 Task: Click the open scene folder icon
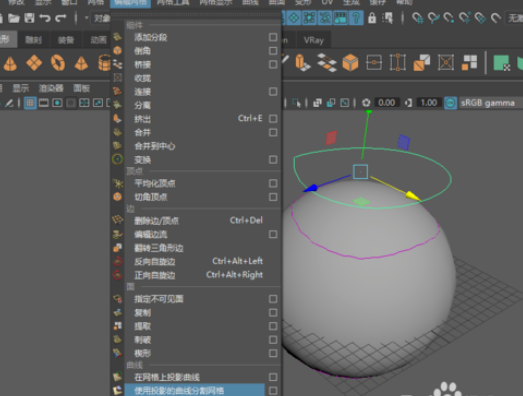[14, 18]
